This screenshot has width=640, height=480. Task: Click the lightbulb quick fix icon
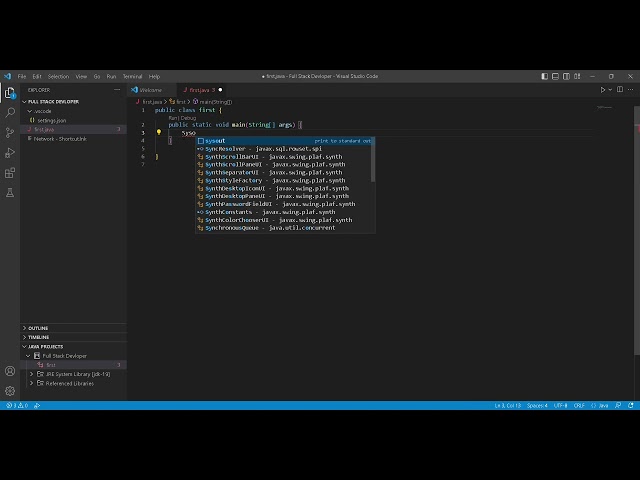coord(159,132)
